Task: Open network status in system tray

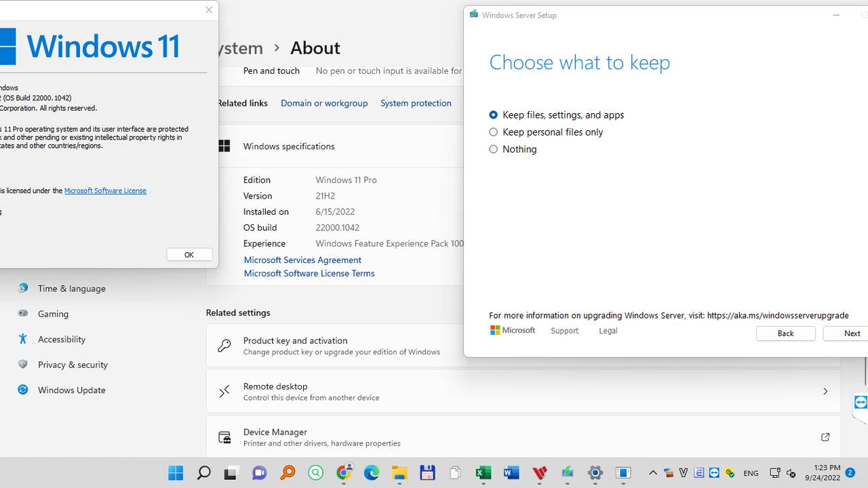Action: pos(775,473)
